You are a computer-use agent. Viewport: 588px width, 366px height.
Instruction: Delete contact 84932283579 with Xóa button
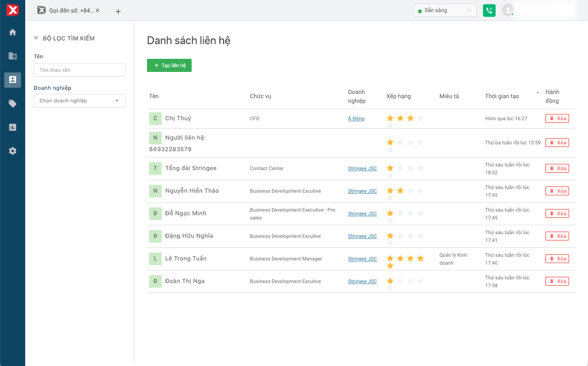pos(557,142)
